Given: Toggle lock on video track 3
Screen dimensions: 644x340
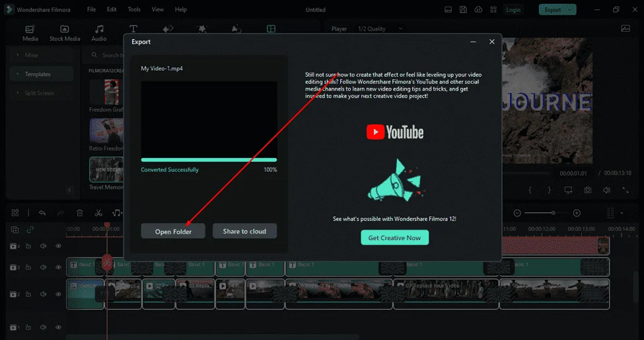Looking at the screenshot, I should coord(28,267).
